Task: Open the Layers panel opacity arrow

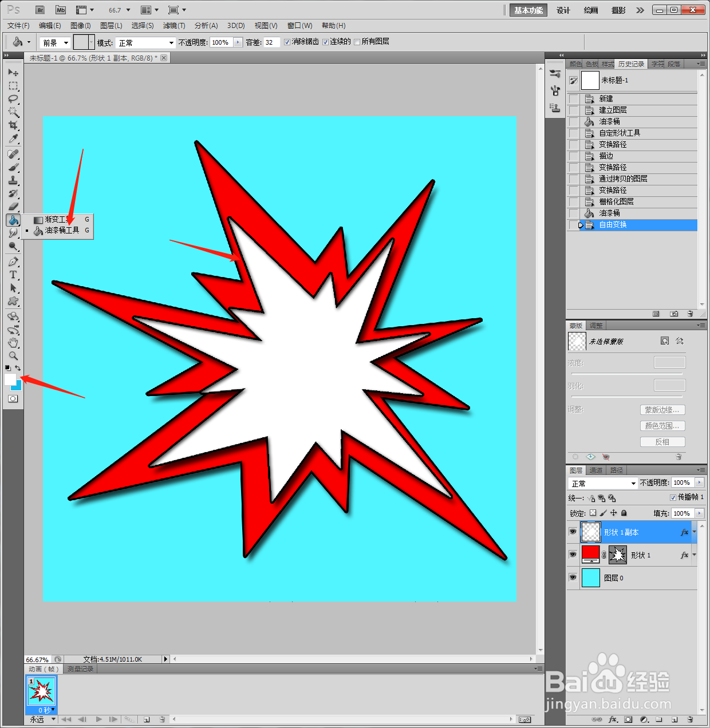Action: point(699,482)
